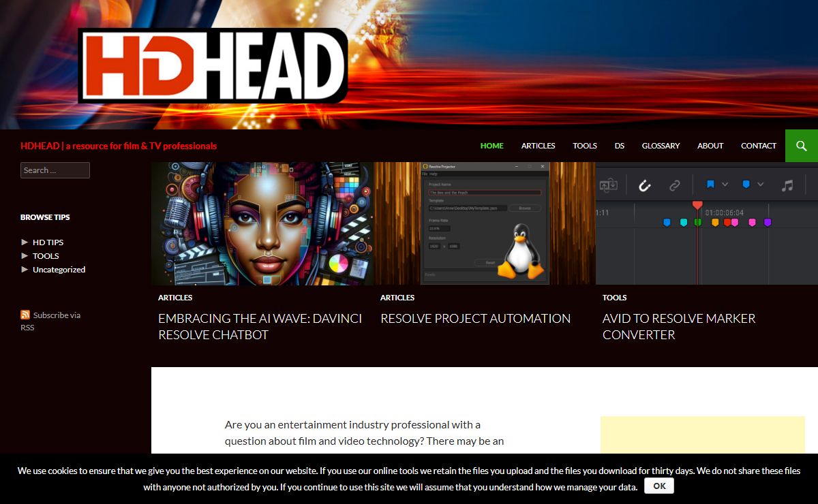Open the AI woman headphones thumbnail
818x504 pixels.
pyautogui.click(x=262, y=223)
